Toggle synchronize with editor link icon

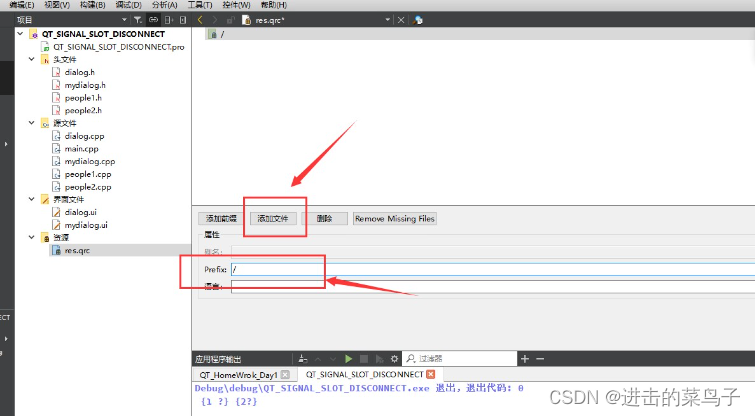[153, 20]
